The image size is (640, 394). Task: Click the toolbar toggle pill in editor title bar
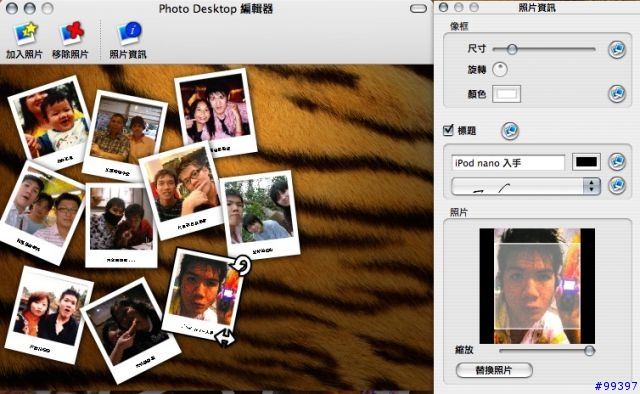coord(418,9)
